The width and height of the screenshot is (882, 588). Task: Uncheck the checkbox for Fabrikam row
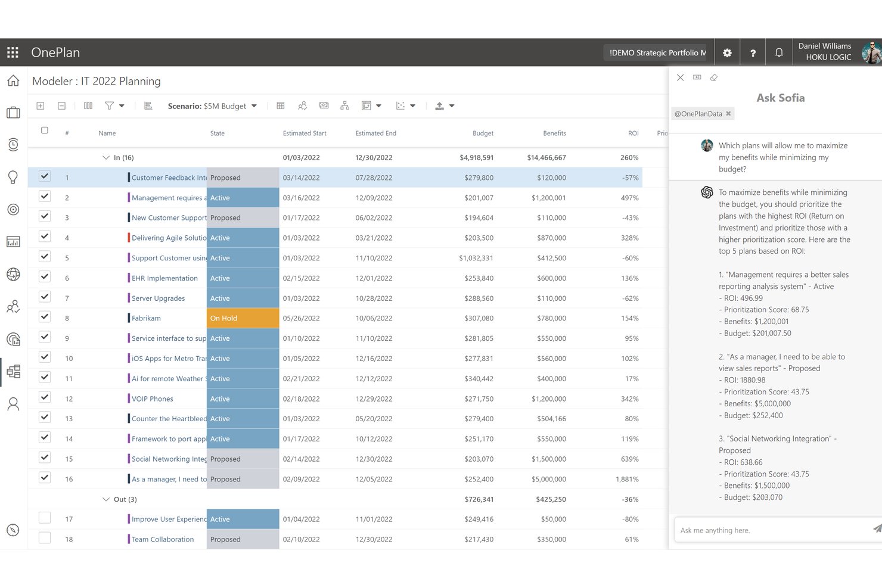pyautogui.click(x=45, y=317)
